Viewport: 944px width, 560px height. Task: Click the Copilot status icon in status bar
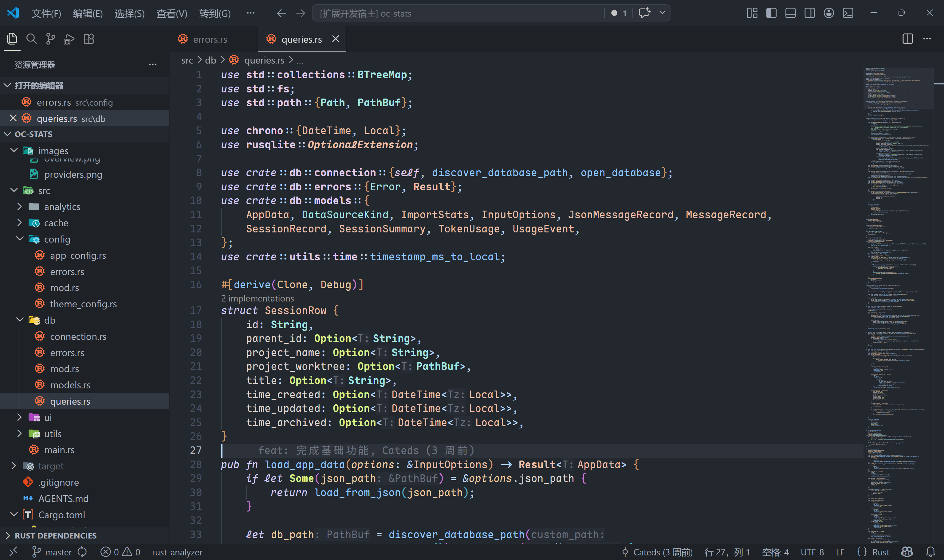[907, 552]
